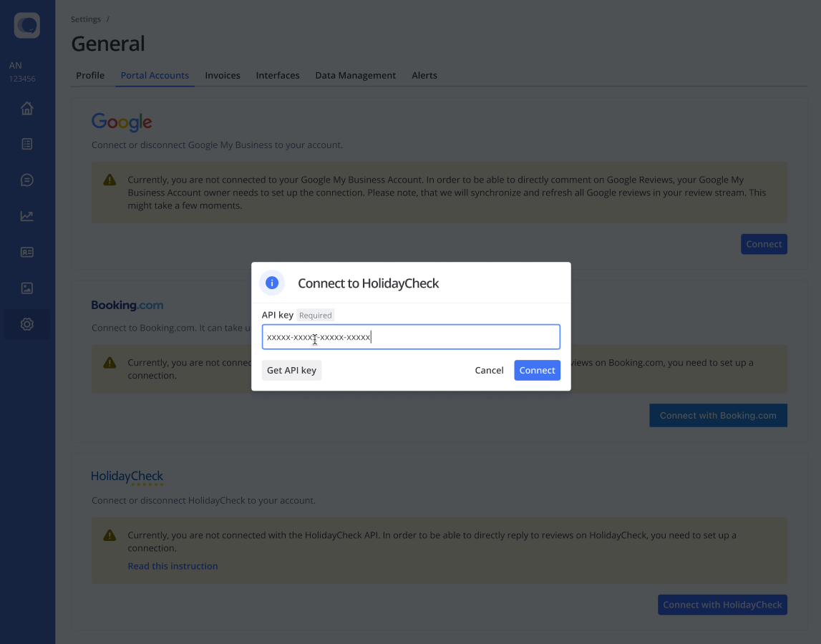
Task: Click the HolidayCheck logo
Action: 127,477
